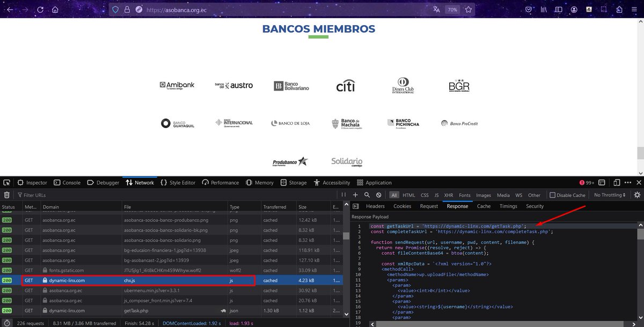Toggle the All request filter
Screen dimensions: 644x327
click(394, 195)
